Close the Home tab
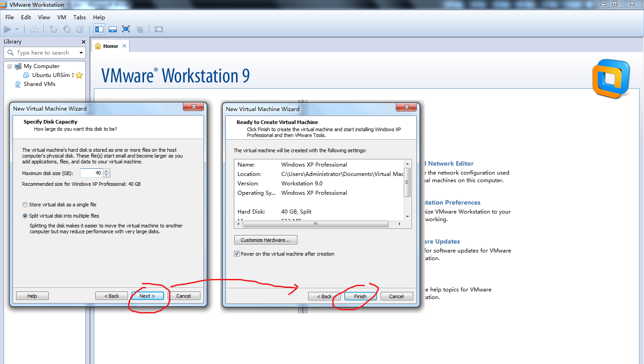This screenshot has width=644, height=364. [124, 46]
